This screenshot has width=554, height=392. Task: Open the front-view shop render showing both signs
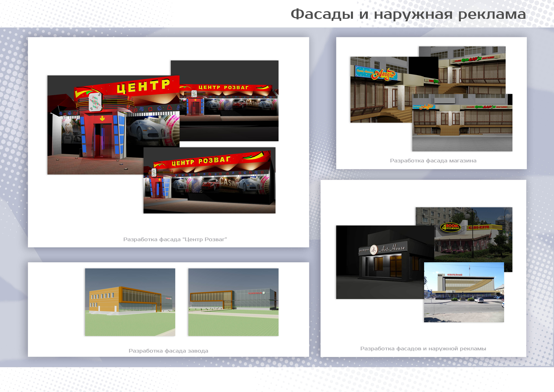(x=462, y=123)
